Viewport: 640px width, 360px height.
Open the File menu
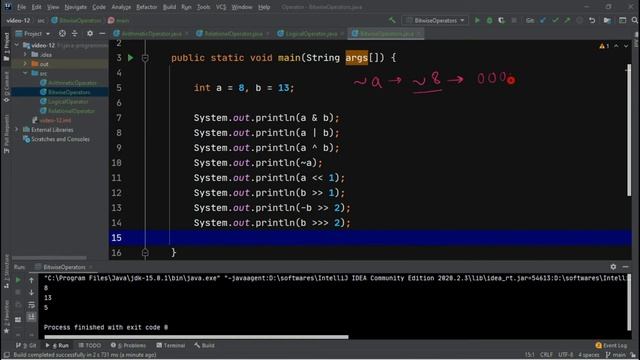[21, 7]
